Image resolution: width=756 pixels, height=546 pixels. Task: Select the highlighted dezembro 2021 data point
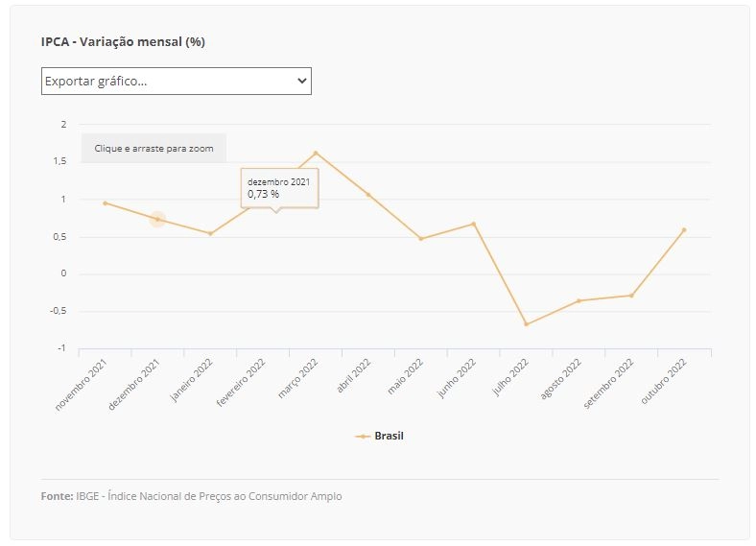[157, 219]
